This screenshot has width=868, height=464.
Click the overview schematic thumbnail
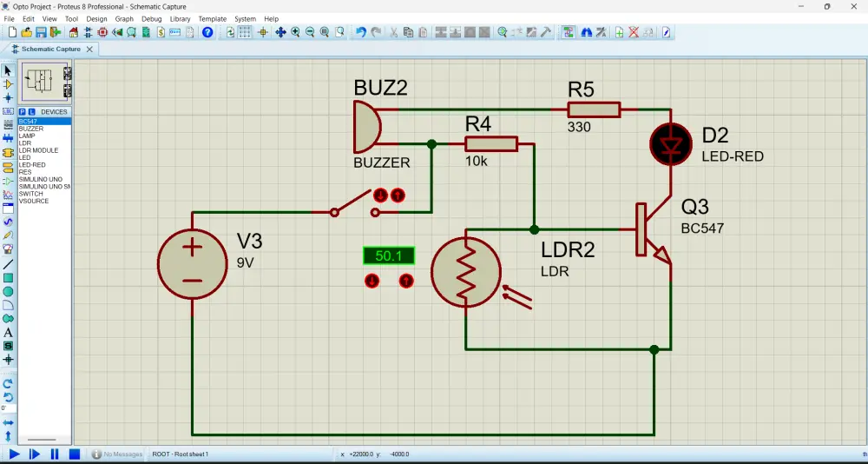pyautogui.click(x=45, y=82)
